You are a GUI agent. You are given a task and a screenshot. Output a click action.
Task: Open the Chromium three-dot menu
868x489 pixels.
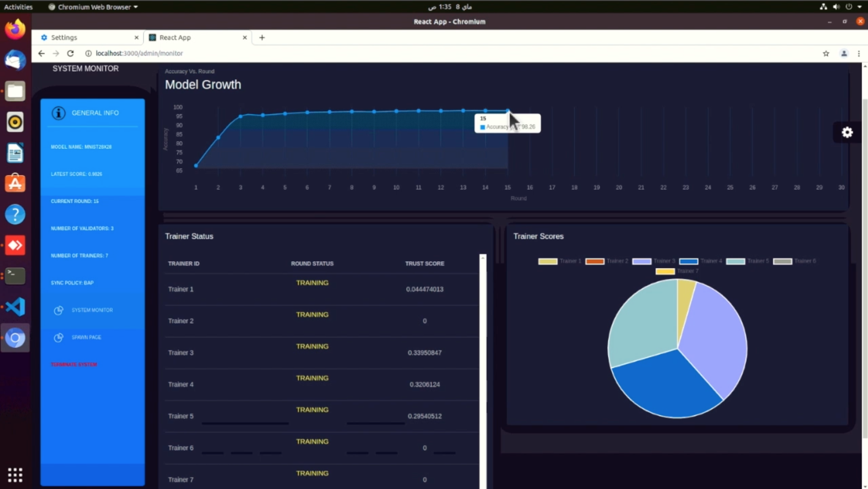pos(859,53)
